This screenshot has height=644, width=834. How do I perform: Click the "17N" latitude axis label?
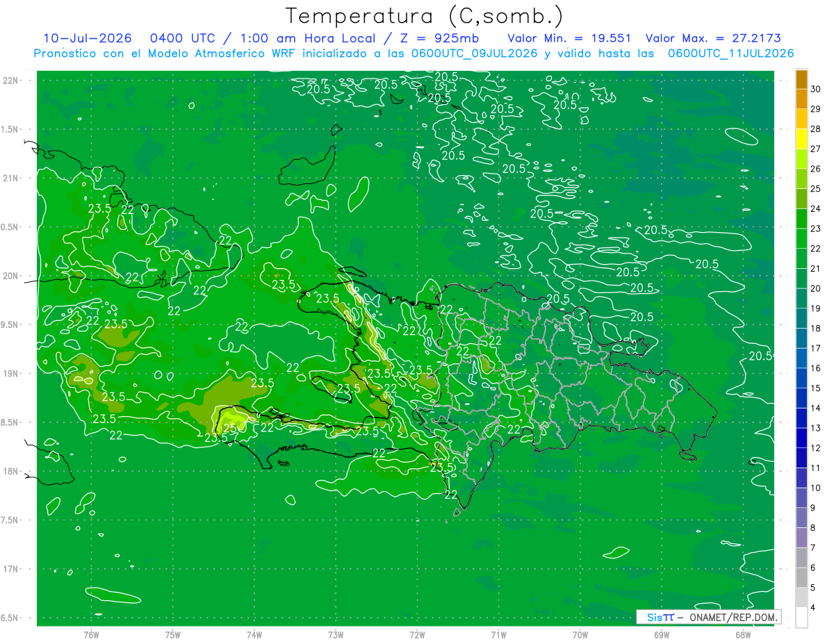click(12, 569)
